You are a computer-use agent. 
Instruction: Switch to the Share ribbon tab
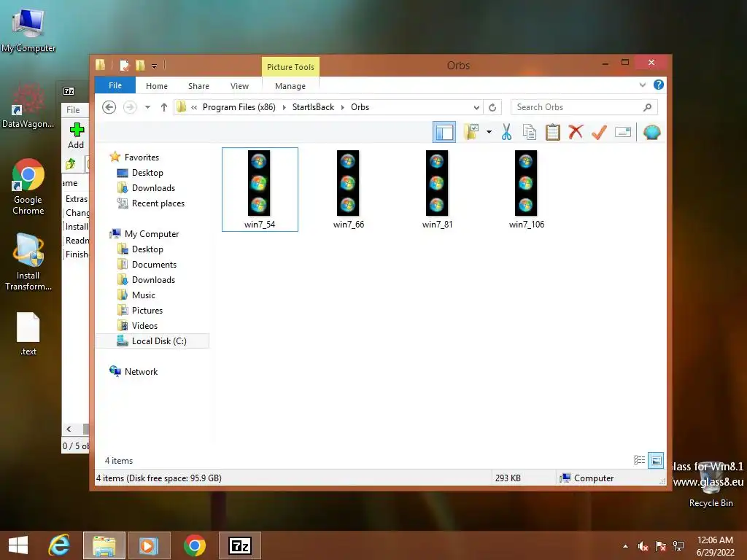pyautogui.click(x=198, y=86)
